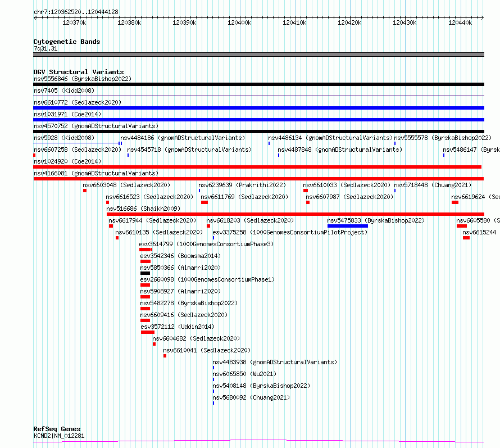Click the 120370k ruler position label

(74, 22)
